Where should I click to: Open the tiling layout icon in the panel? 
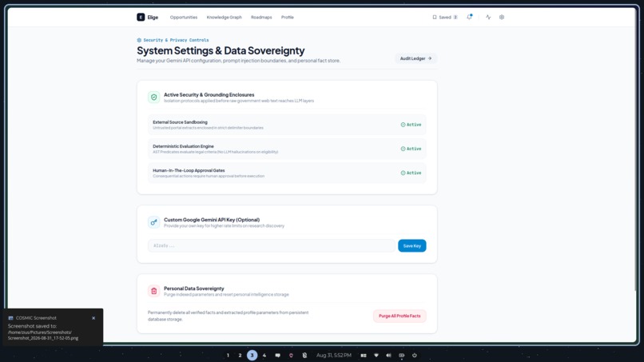364,356
